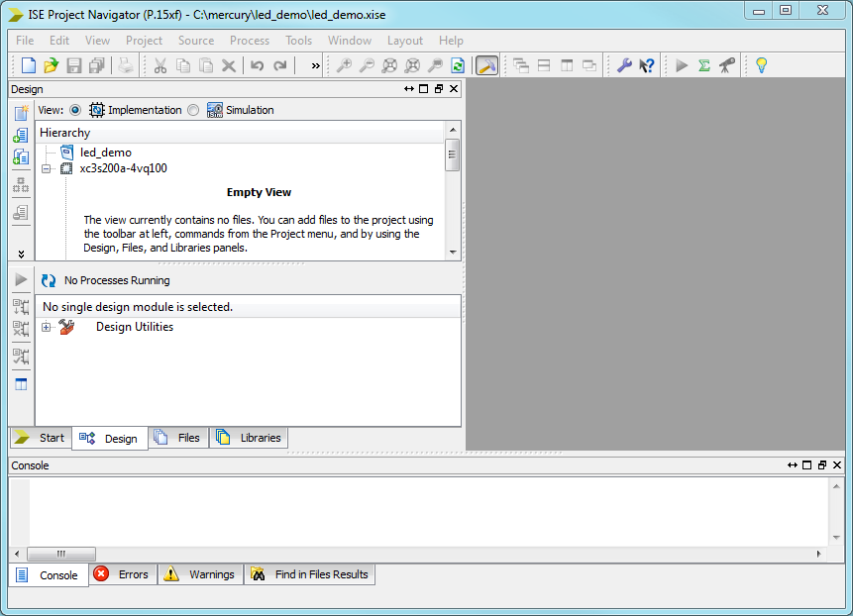Open the File menu

point(25,41)
